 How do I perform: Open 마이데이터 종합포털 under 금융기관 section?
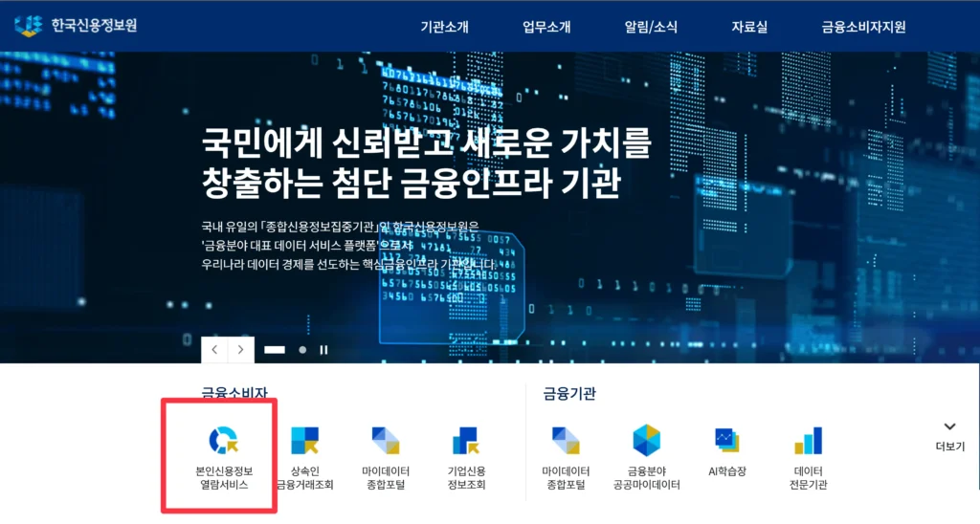click(566, 441)
